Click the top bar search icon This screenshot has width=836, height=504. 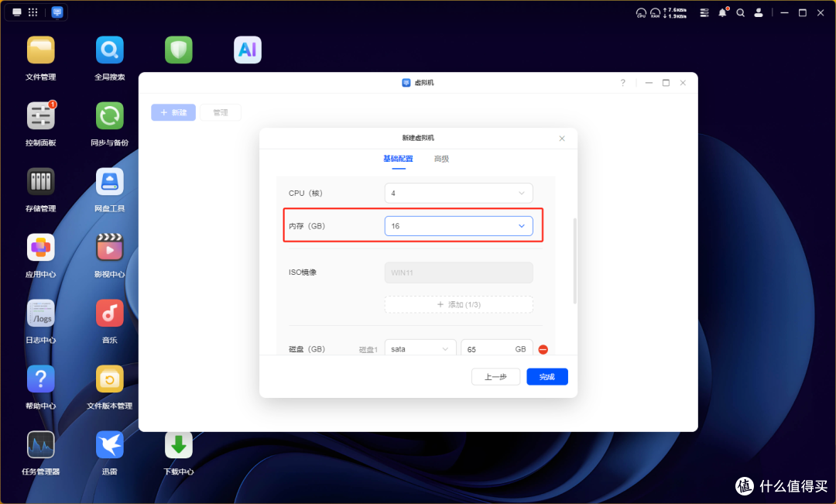pyautogui.click(x=741, y=13)
